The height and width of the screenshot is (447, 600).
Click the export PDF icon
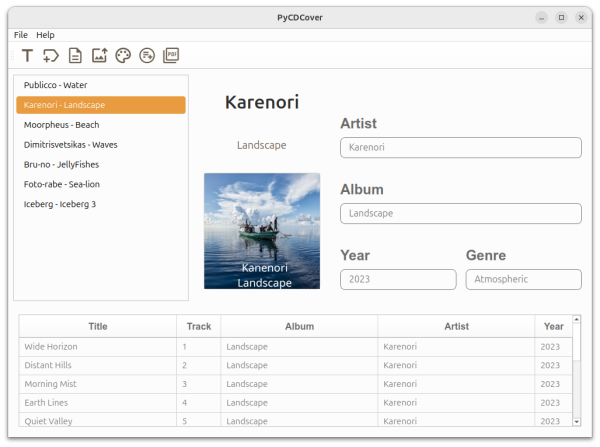click(171, 56)
